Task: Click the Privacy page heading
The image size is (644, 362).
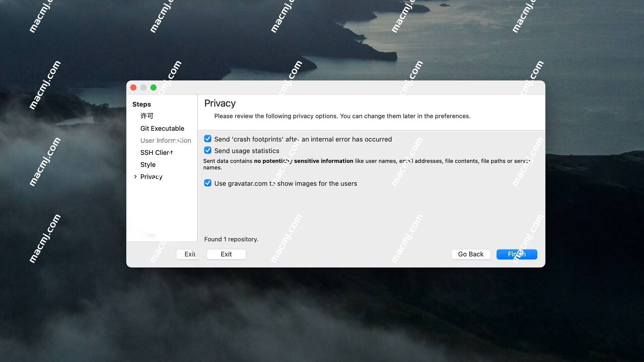Action: point(220,103)
